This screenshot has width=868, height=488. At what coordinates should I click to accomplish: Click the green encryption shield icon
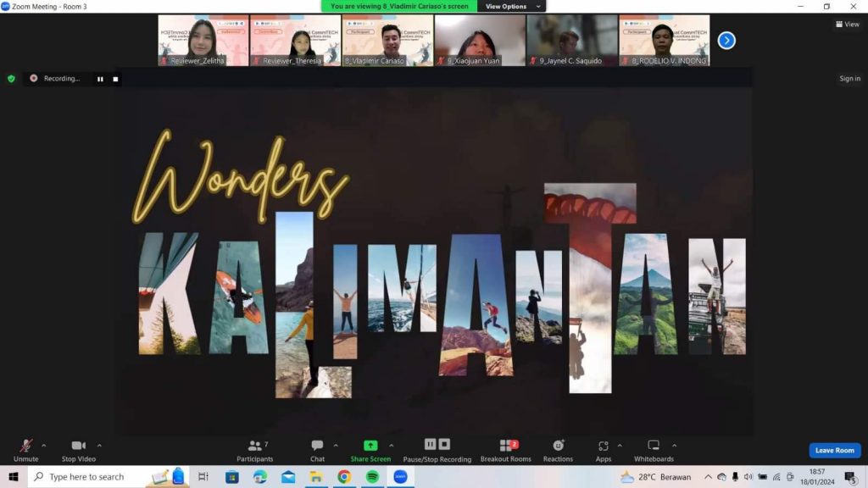coord(11,79)
